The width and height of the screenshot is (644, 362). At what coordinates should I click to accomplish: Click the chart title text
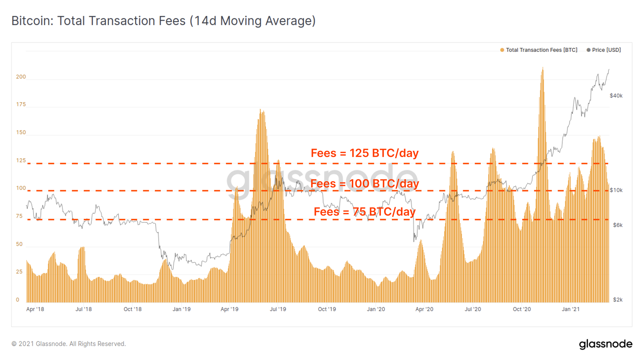point(163,21)
